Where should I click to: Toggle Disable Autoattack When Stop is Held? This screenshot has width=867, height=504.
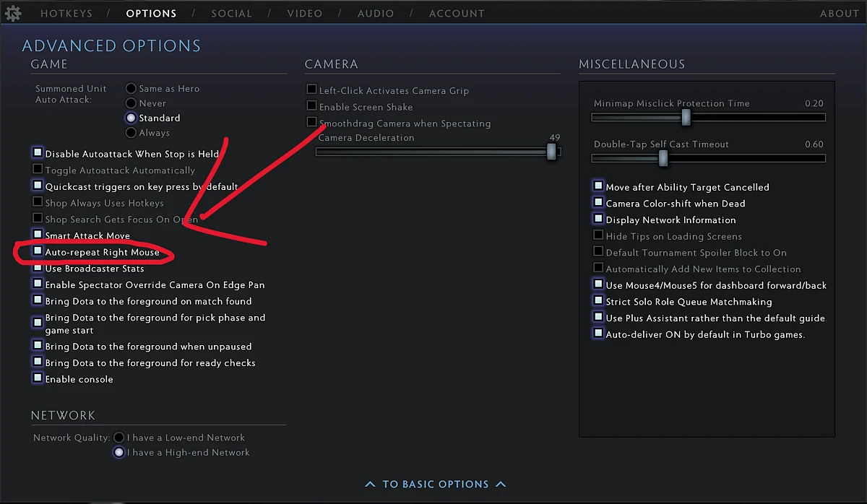(38, 152)
